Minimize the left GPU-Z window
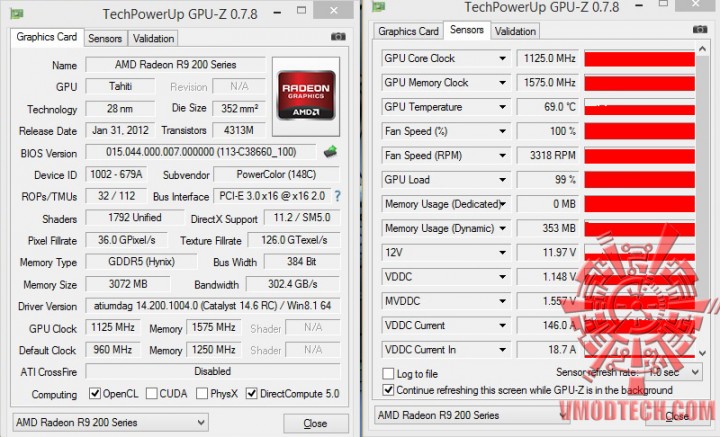720x437 pixels. 277,12
